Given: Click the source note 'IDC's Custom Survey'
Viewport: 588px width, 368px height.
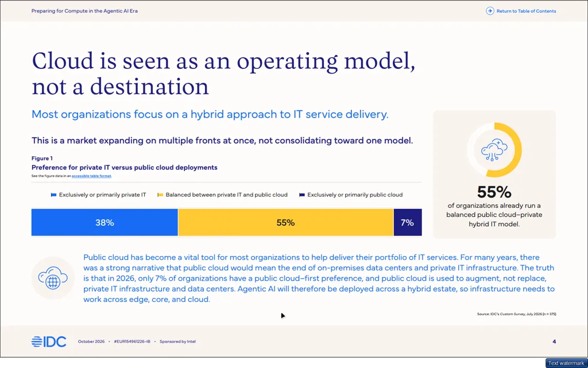Looking at the screenshot, I should tap(516, 314).
